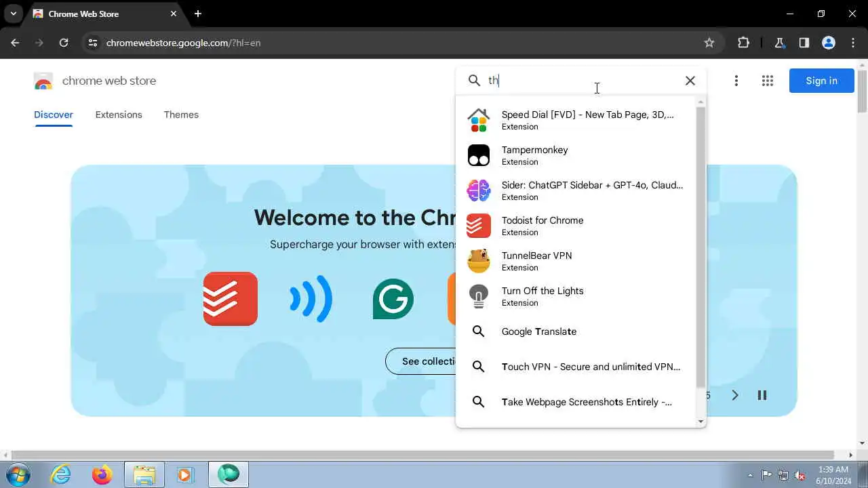The width and height of the screenshot is (868, 488).
Task: Select Touch VPN search suggestion
Action: pos(576,367)
